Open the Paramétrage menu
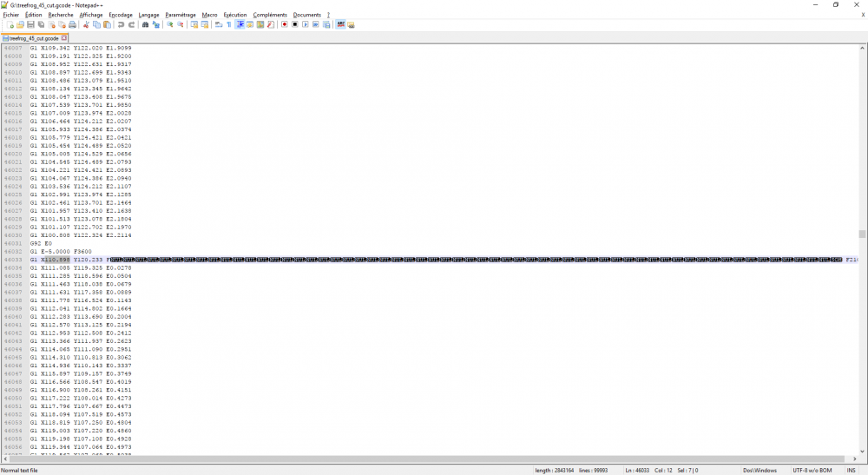The width and height of the screenshot is (868, 475). point(181,15)
